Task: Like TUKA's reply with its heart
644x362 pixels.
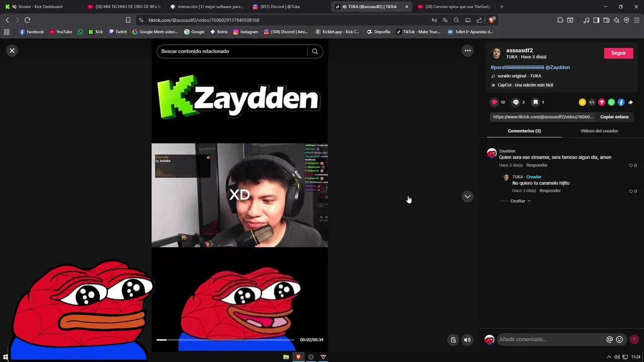Action: (x=631, y=191)
